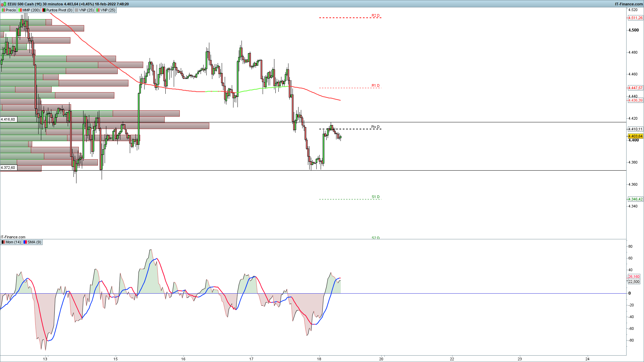This screenshot has height=362, width=644.
Task: Click date label 24 on time axis
Action: point(587,359)
